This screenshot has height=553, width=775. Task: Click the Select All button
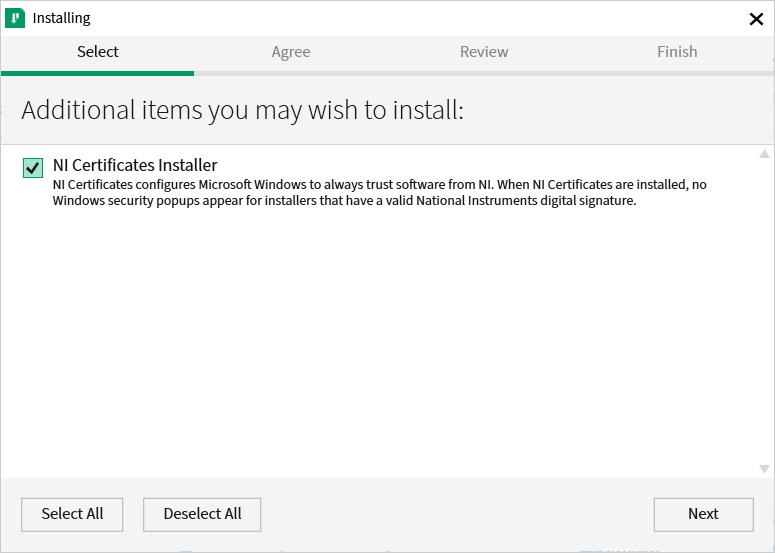point(72,514)
